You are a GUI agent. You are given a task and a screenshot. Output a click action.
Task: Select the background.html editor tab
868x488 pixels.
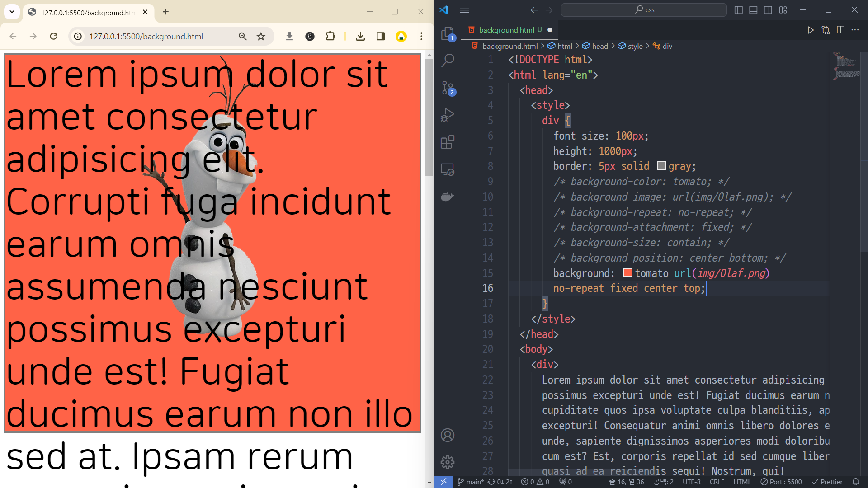click(x=506, y=30)
